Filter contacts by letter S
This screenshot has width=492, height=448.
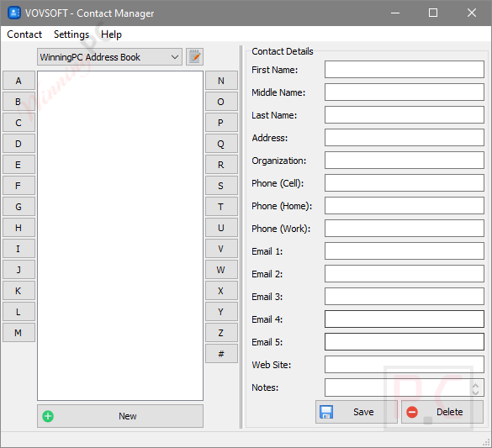click(x=221, y=186)
